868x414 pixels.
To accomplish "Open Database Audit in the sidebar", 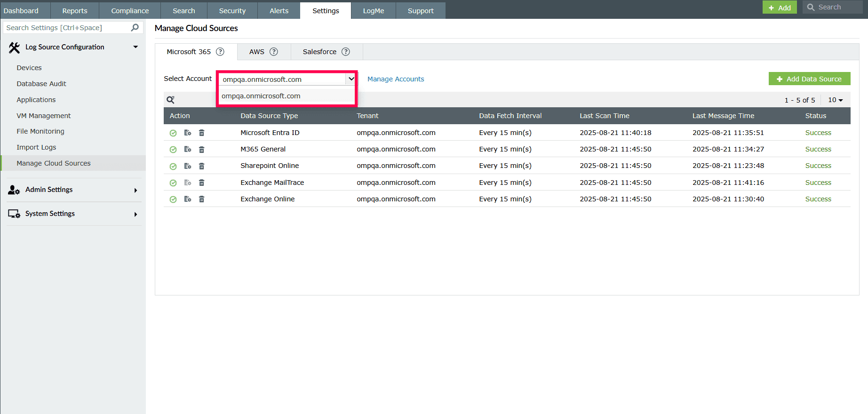I will pos(41,84).
